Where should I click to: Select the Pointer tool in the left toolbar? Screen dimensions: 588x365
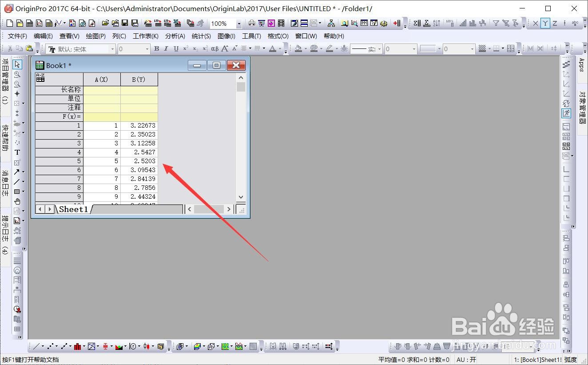(x=17, y=65)
